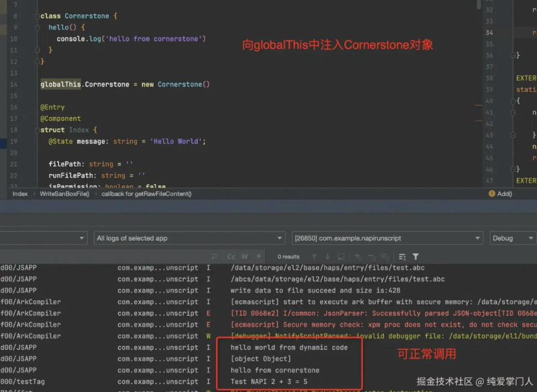537x392 pixels.
Task: Click 'start to execute ark buffer' log line
Action: (x=384, y=302)
